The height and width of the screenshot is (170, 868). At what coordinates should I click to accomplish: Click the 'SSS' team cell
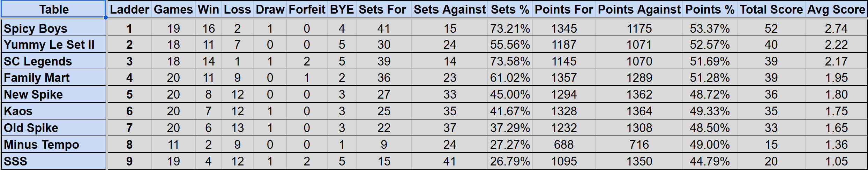[53, 161]
